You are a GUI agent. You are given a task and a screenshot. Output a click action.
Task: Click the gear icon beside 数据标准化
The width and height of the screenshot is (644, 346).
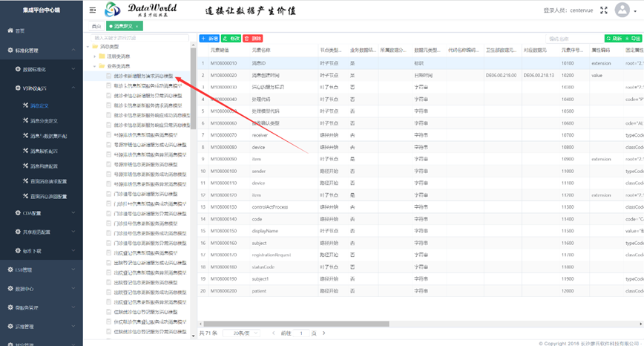(x=18, y=69)
